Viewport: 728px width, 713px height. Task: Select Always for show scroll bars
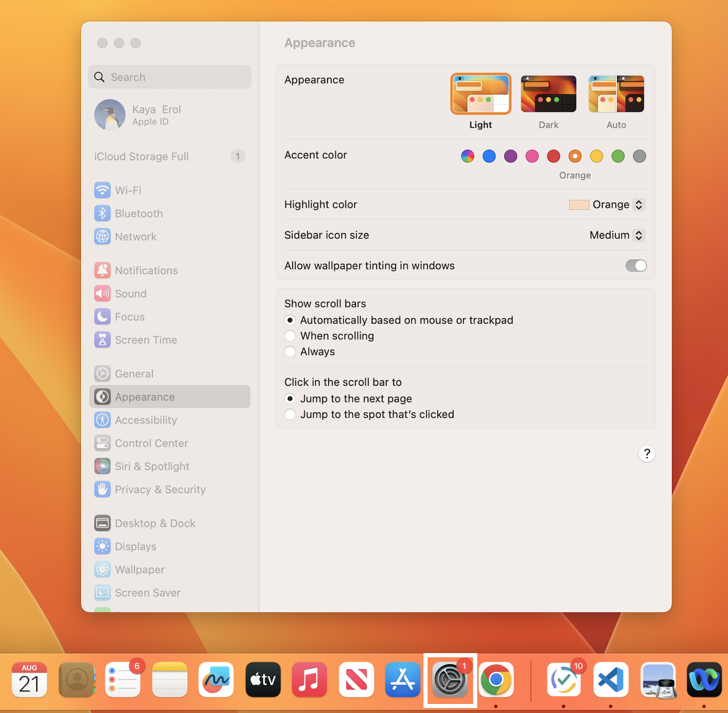[290, 352]
